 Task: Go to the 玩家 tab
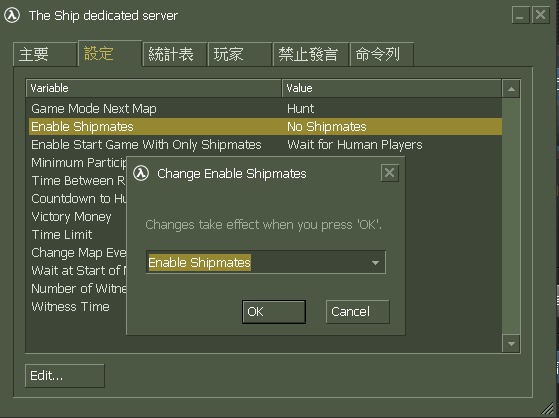(240, 54)
